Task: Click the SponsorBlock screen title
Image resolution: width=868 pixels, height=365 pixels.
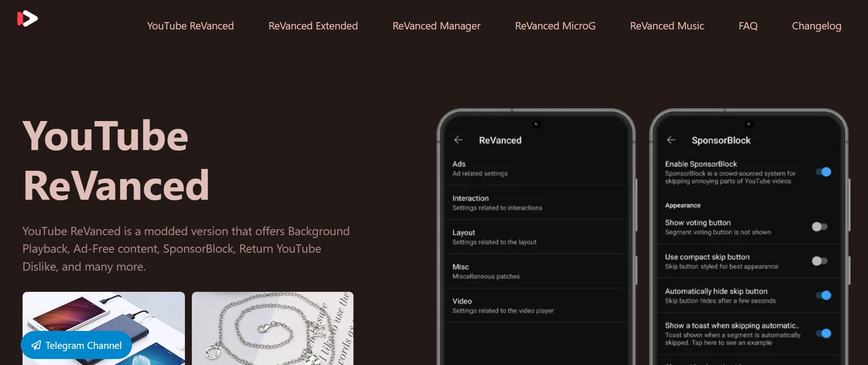Action: click(721, 140)
